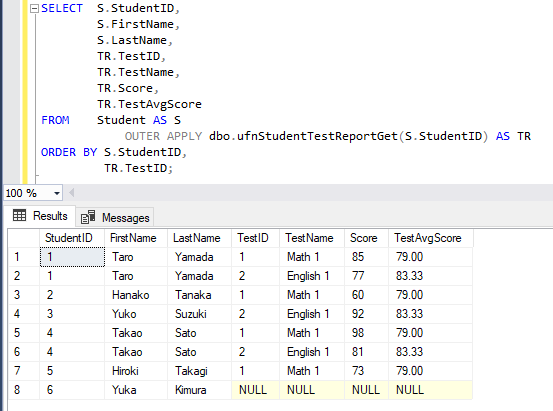Click the NULL cell under TestAvgScore
This screenshot has height=411, width=553.
[x=430, y=390]
